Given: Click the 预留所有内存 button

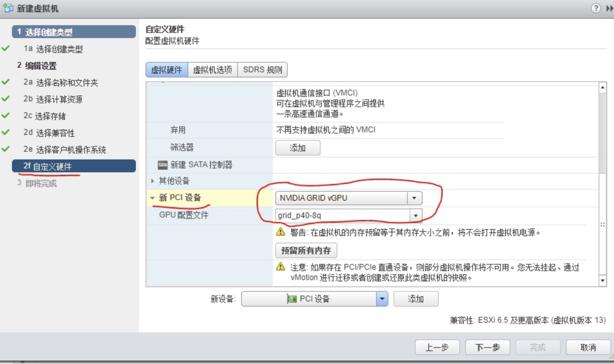Looking at the screenshot, I should click(x=306, y=250).
